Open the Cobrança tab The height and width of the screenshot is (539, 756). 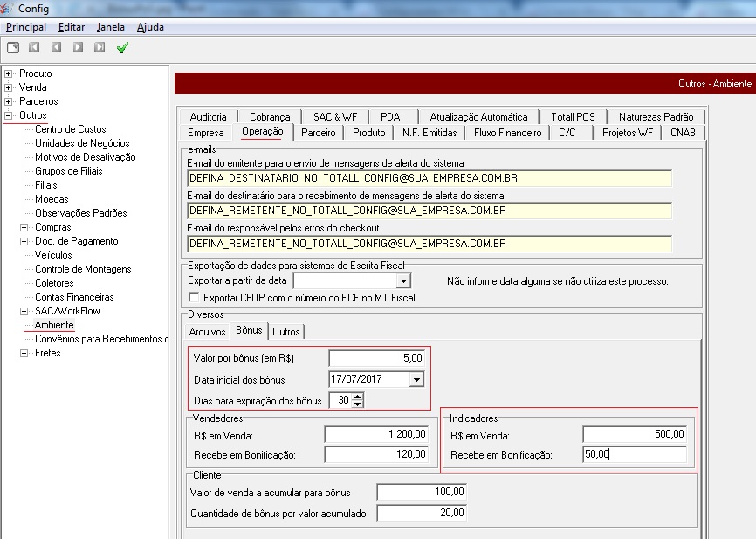click(270, 117)
